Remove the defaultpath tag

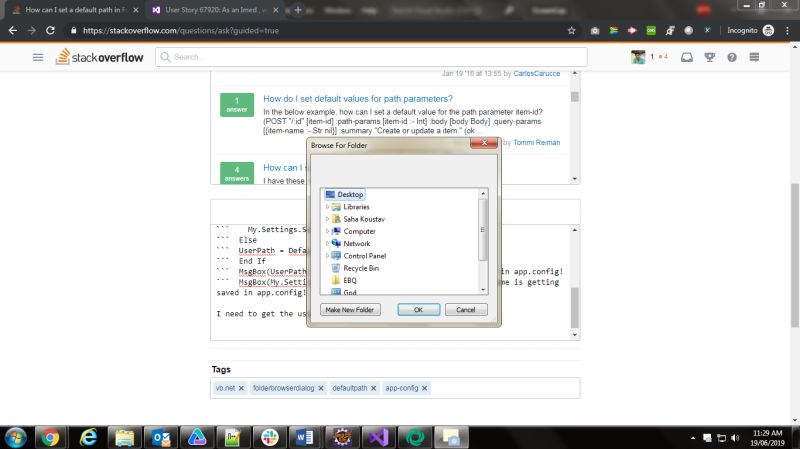(x=373, y=388)
